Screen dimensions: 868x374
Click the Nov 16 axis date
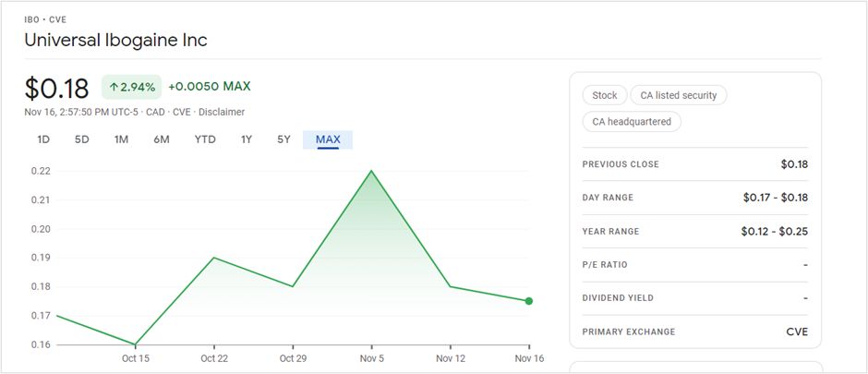click(529, 358)
